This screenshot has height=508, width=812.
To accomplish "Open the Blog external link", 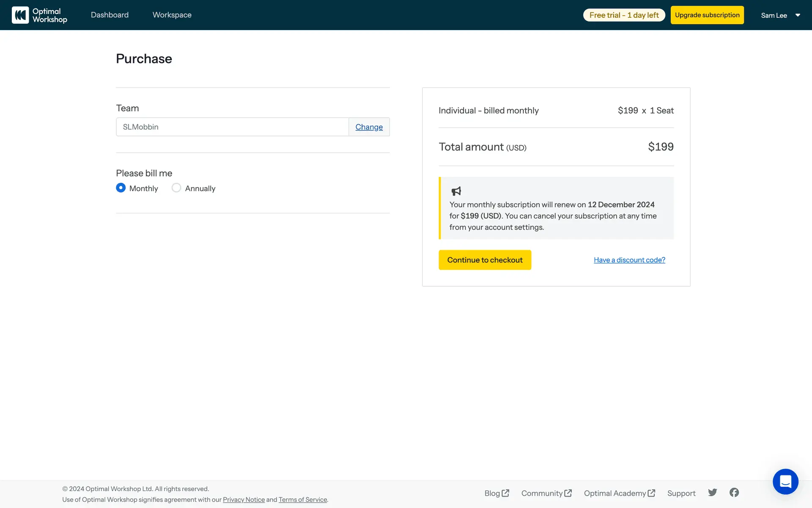I will pyautogui.click(x=497, y=493).
